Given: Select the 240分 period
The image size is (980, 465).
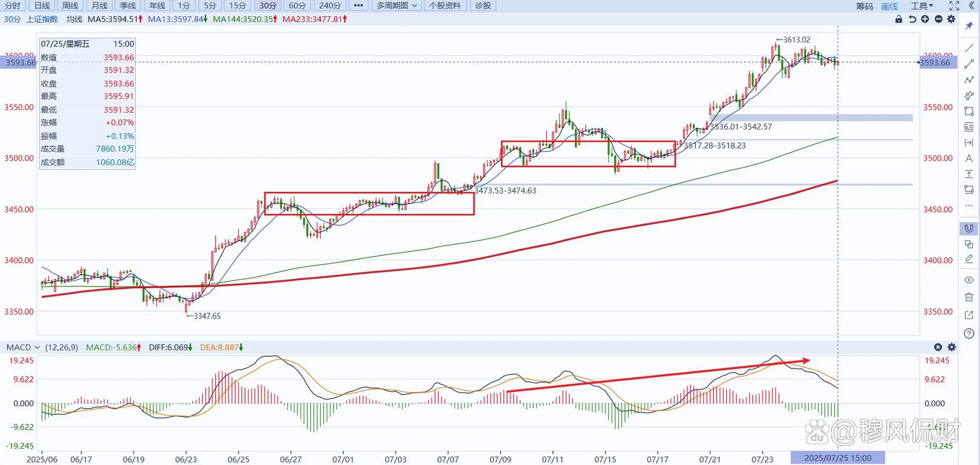Looking at the screenshot, I should pos(330,5).
